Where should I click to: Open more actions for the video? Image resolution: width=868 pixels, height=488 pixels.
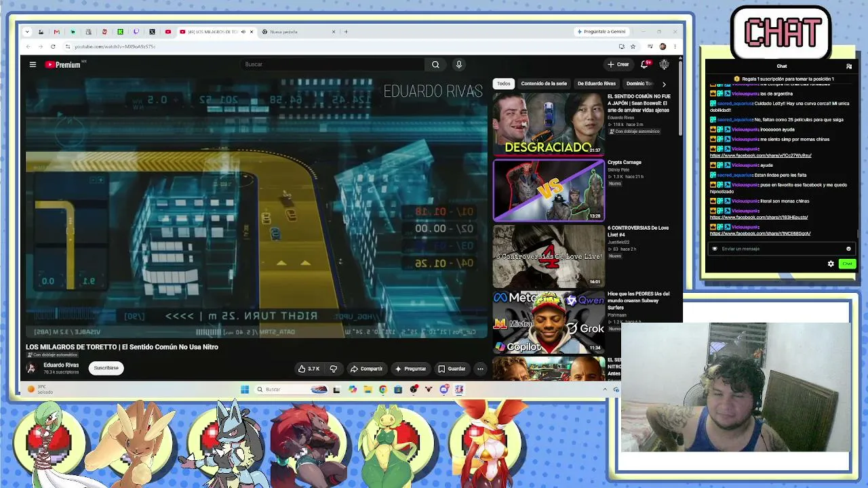[x=480, y=369]
